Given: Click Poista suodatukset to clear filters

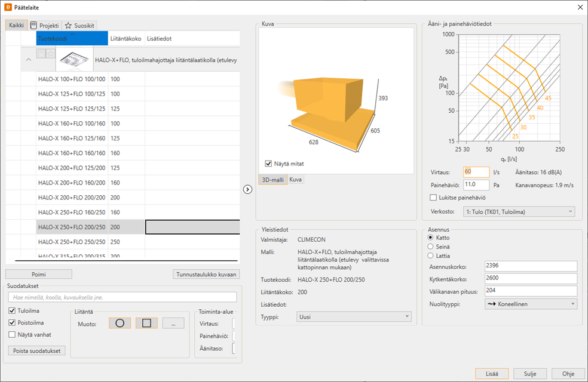Looking at the screenshot, I should 37,351.
